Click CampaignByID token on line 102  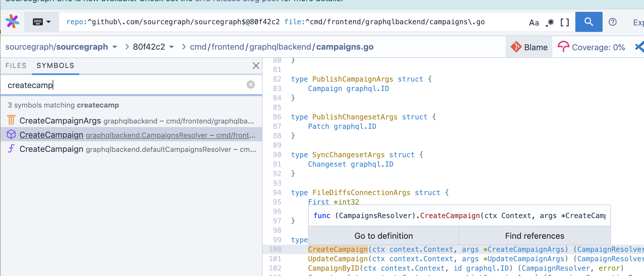click(x=334, y=268)
